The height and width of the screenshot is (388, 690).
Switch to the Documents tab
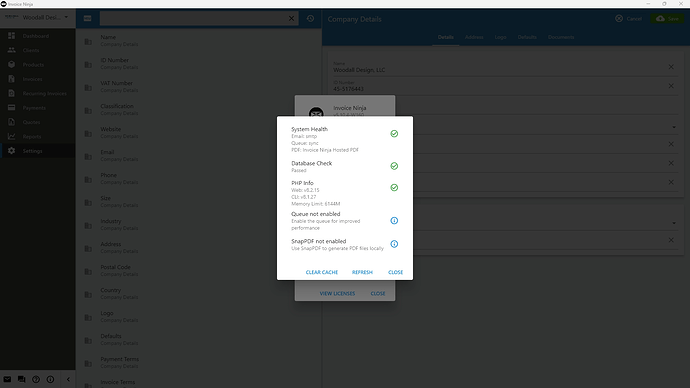click(x=561, y=37)
